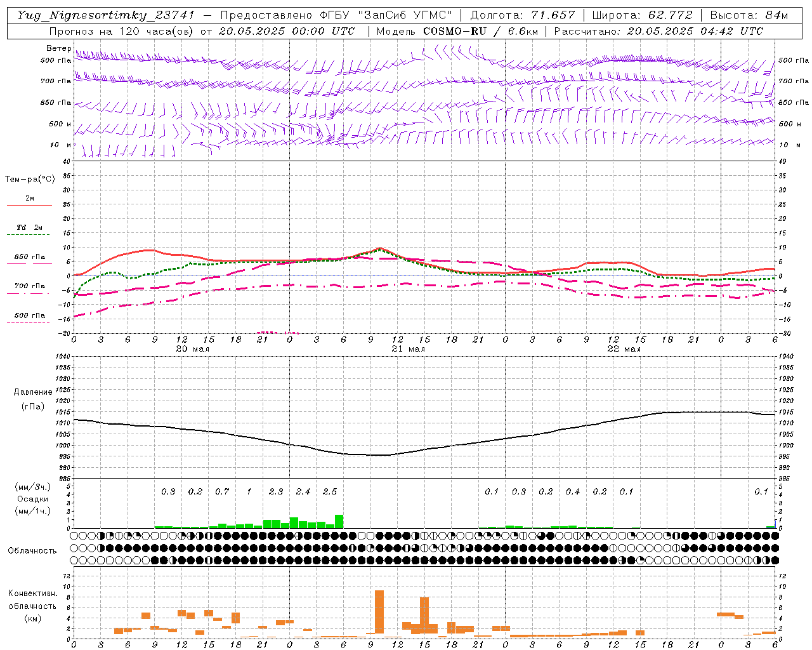The height and width of the screenshot is (650, 812).
Task: Click the 700 гПа temperature legend entry
Action: pyautogui.click(x=29, y=286)
